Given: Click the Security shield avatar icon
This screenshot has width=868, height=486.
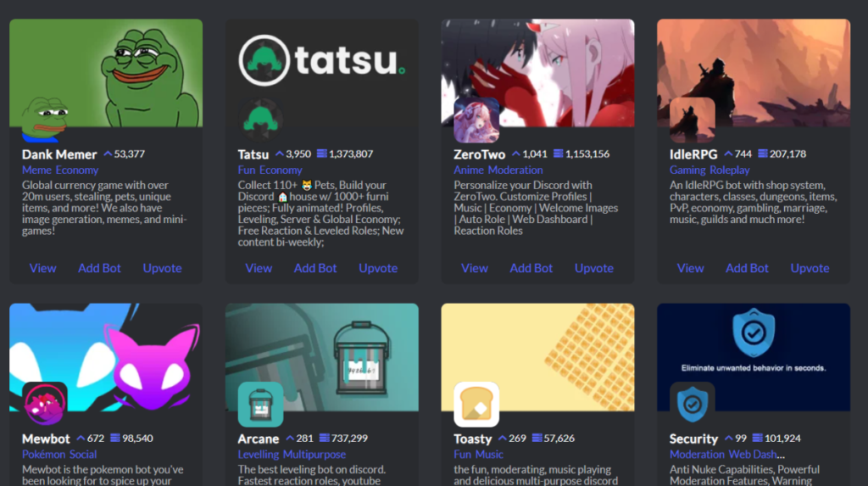Looking at the screenshot, I should coord(692,404).
